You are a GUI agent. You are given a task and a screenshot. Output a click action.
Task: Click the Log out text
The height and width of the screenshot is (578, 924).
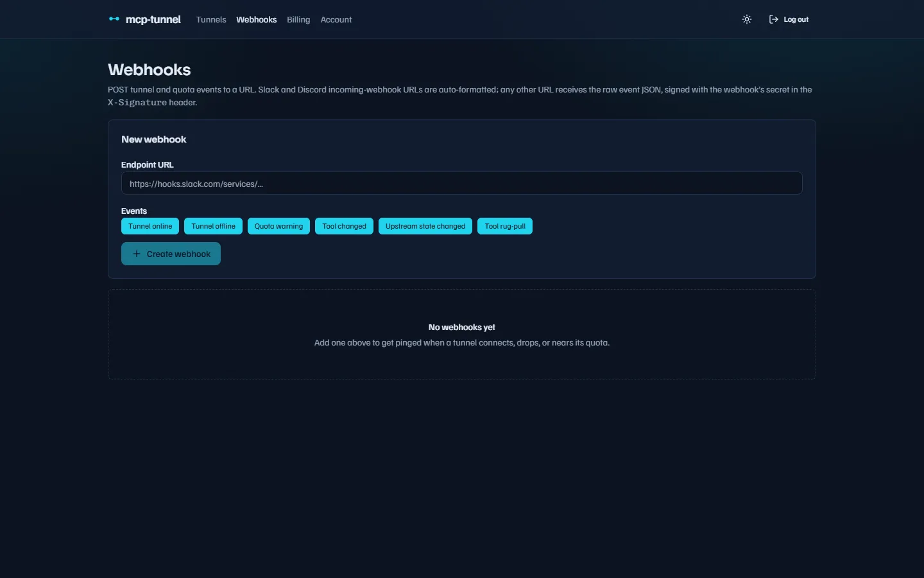point(796,19)
